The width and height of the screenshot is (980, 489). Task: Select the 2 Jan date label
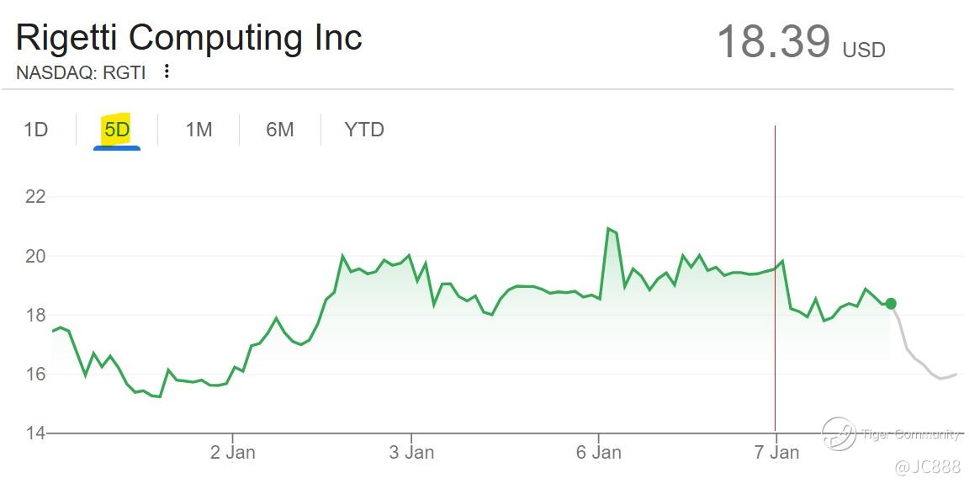(232, 452)
